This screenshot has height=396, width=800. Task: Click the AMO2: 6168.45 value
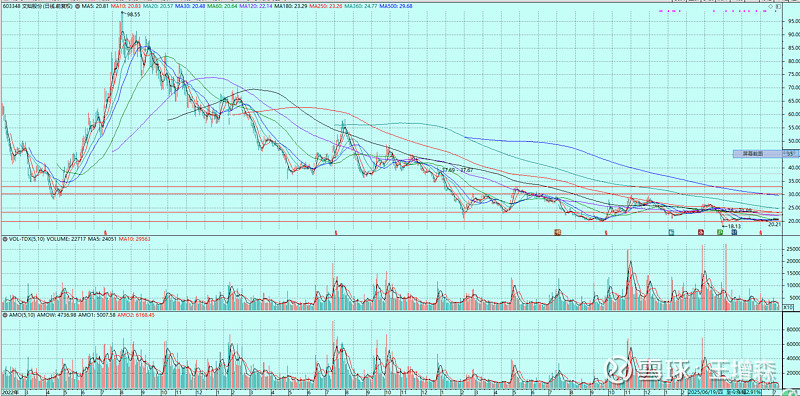136,315
